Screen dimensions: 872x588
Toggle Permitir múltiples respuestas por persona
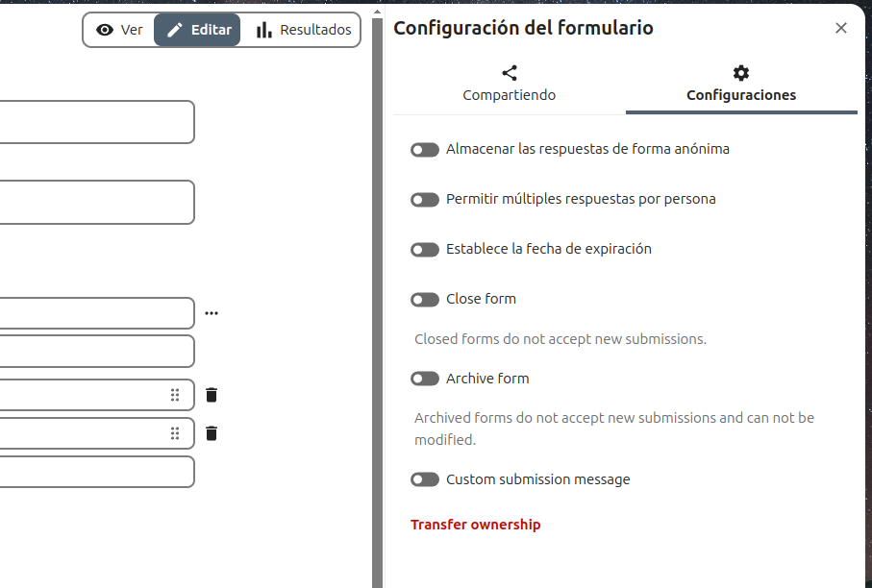tap(425, 200)
